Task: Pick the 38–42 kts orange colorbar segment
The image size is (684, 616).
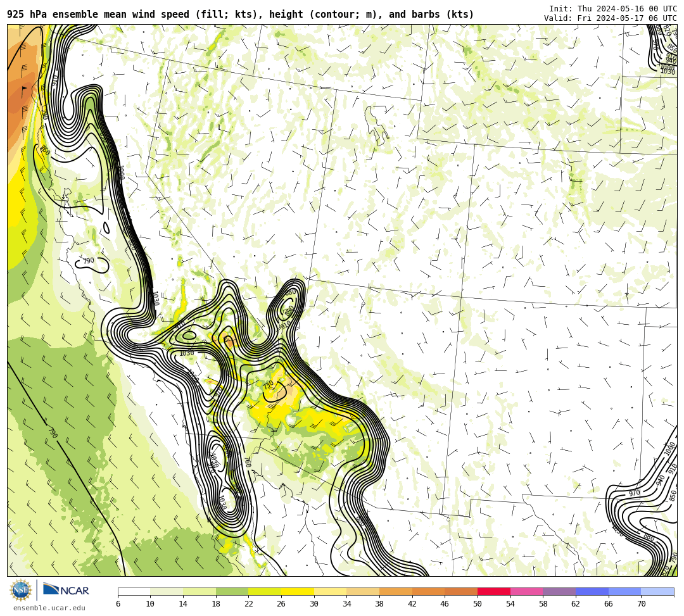Action: (x=396, y=591)
